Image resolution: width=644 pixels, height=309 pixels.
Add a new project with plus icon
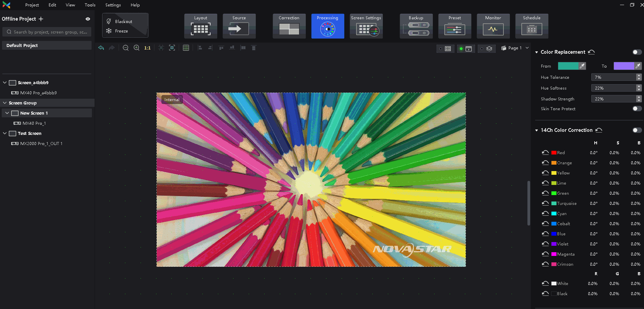[x=41, y=19]
